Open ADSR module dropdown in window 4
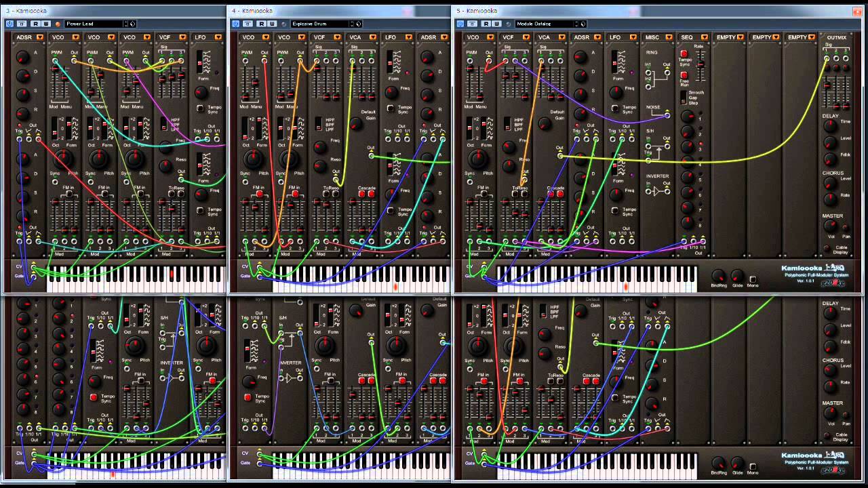 (x=444, y=37)
